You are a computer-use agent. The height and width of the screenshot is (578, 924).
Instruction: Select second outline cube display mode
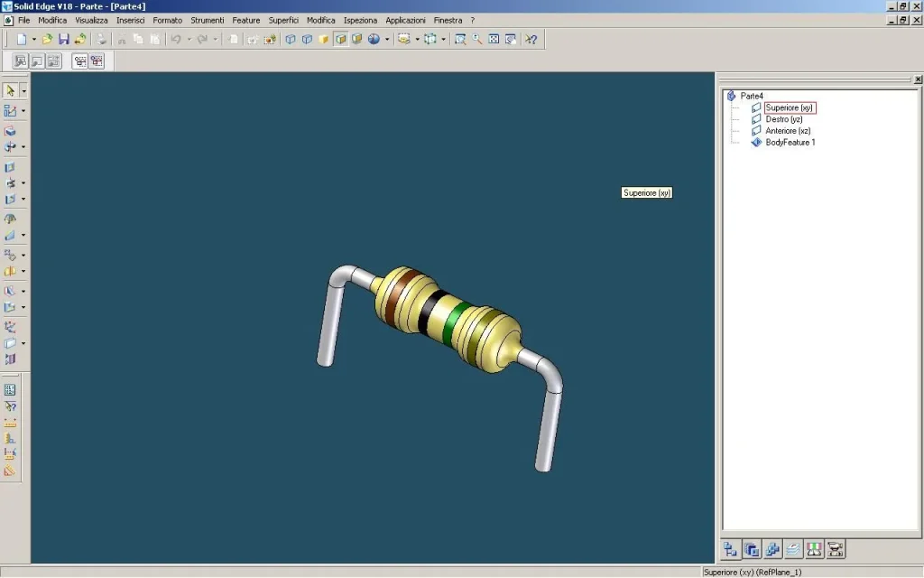coord(307,40)
